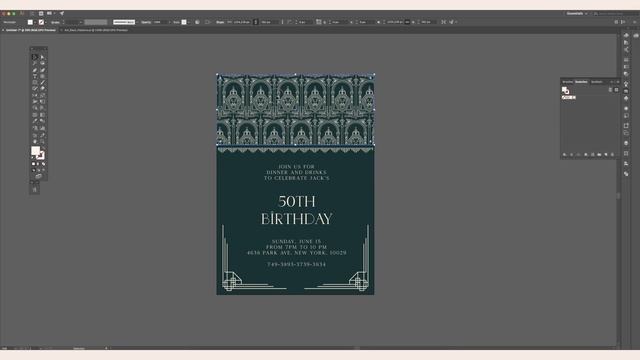Click the Stroke color box in toolbar

(41, 156)
